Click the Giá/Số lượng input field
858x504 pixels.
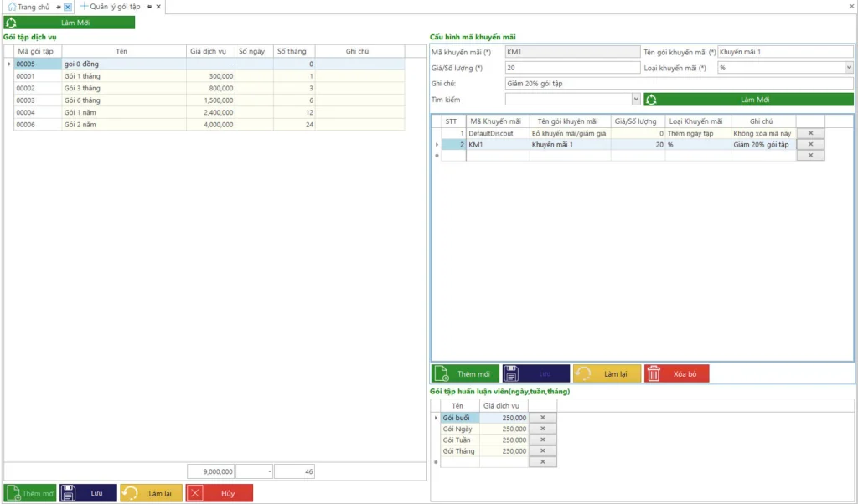pos(572,68)
